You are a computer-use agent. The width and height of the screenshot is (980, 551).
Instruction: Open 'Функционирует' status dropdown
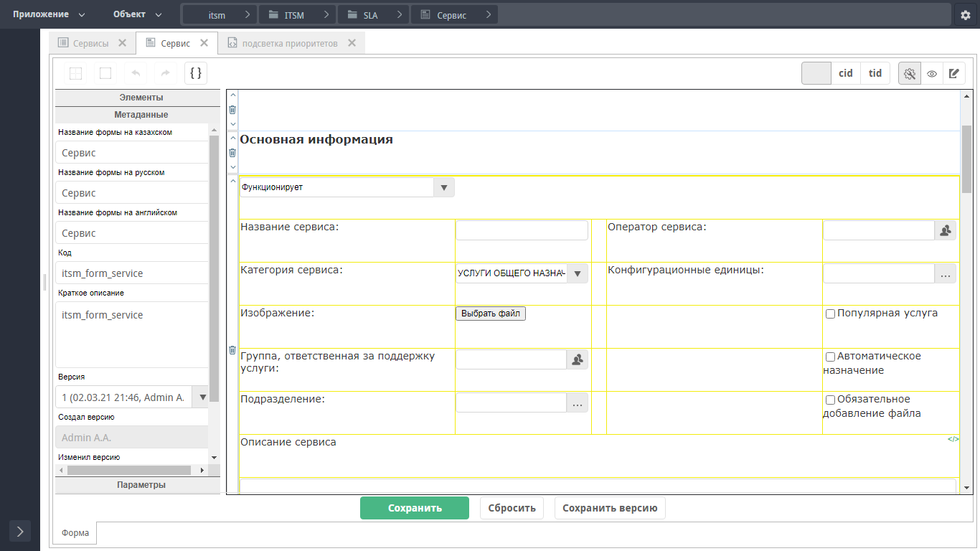point(444,187)
